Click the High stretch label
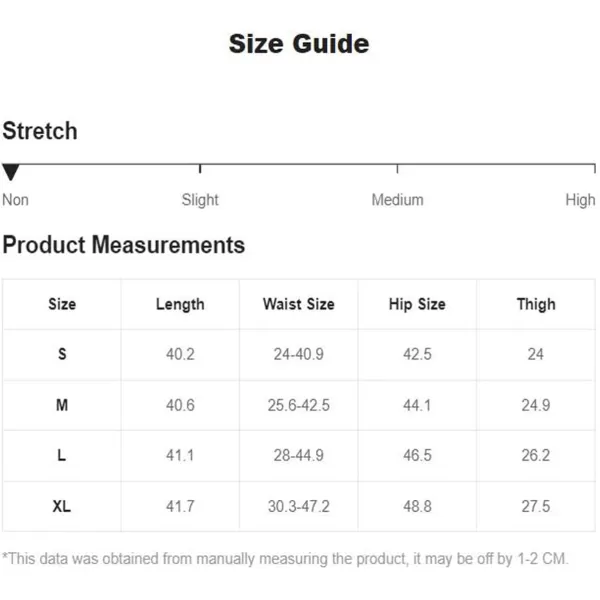 point(580,200)
